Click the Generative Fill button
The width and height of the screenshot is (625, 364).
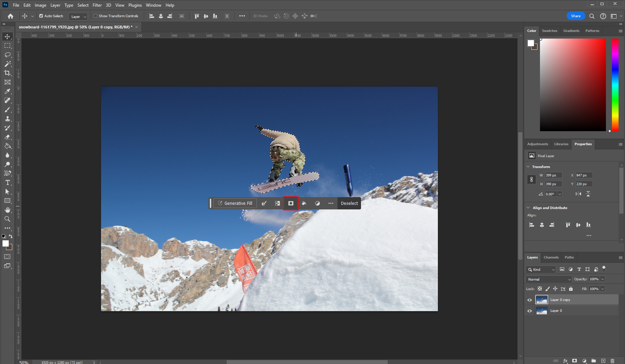(x=235, y=203)
